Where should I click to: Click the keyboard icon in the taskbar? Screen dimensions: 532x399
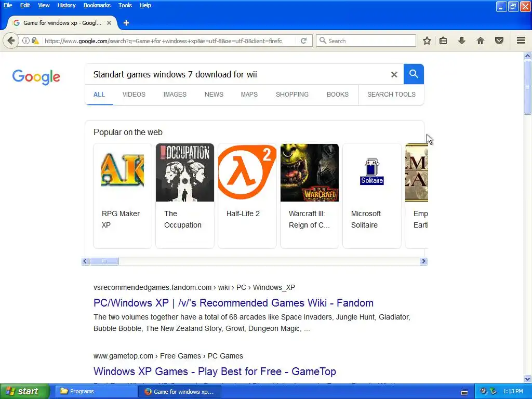[x=464, y=392]
